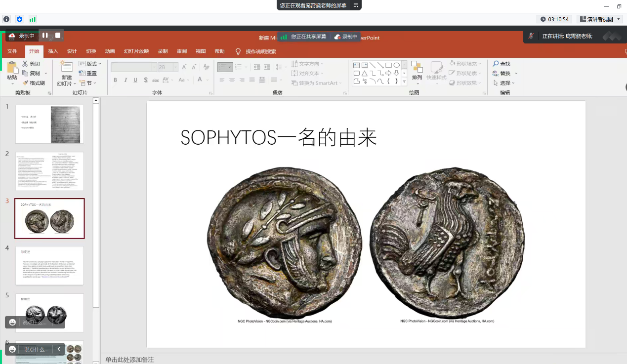Open the font size dropdown showing 28
This screenshot has height=364, width=627.
pos(175,67)
